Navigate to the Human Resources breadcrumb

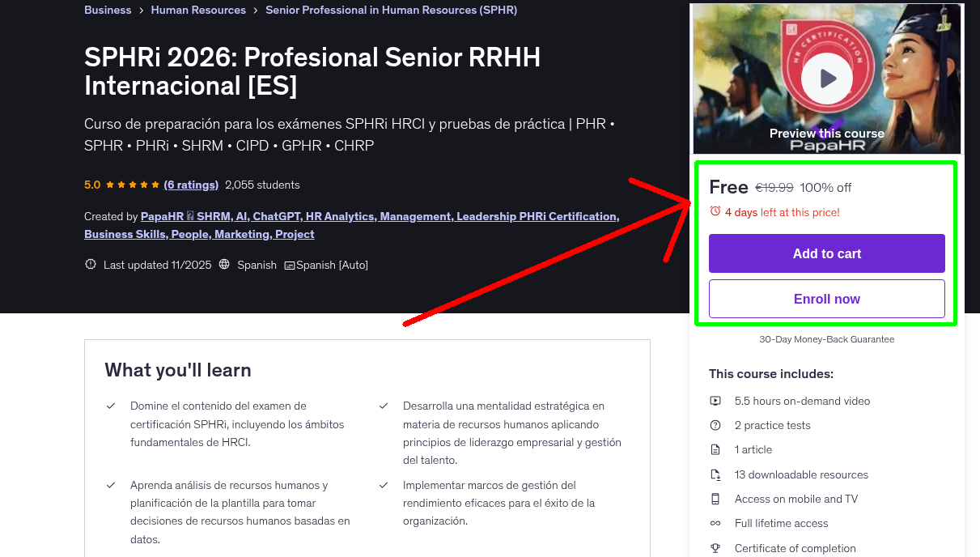tap(198, 10)
